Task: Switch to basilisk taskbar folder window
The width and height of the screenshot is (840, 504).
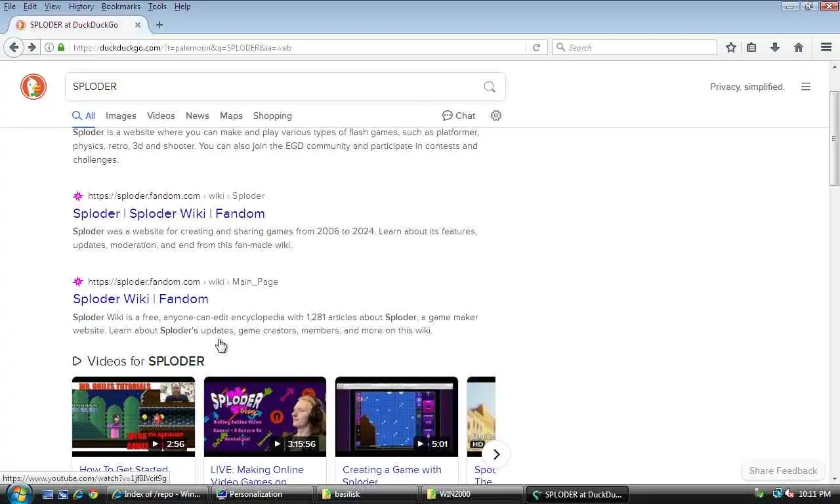Action: coord(367,494)
